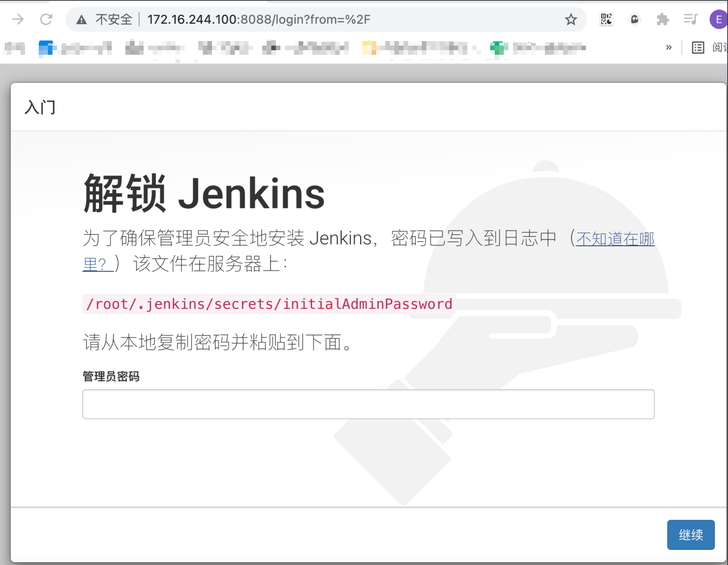This screenshot has height=565, width=728.
Task: Click the 管理员密码 password input field
Action: pyautogui.click(x=368, y=404)
